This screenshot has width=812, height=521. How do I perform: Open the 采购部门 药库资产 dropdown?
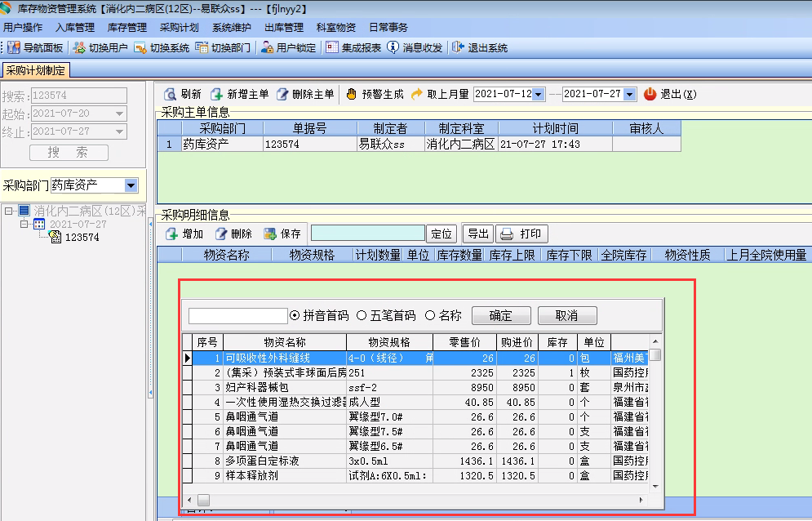click(x=131, y=185)
